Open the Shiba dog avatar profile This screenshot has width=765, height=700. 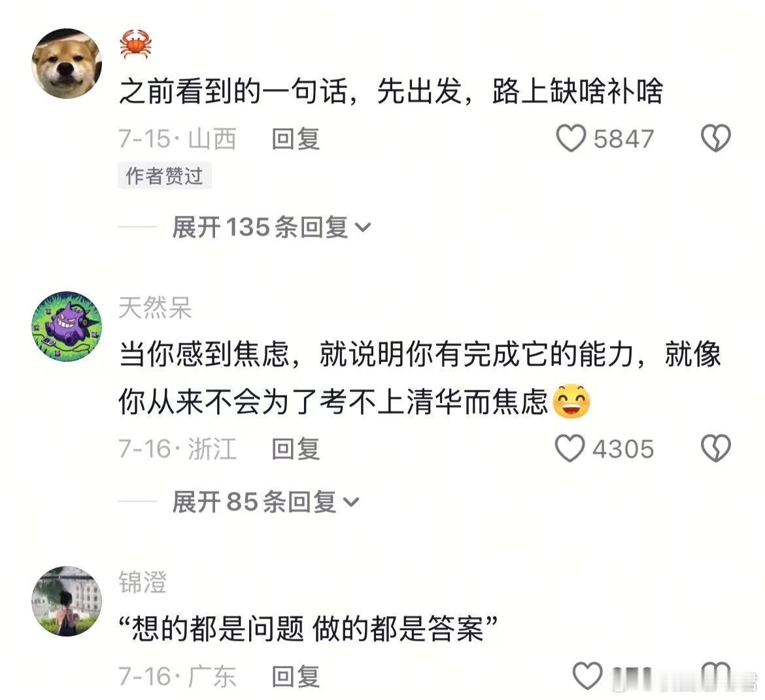[x=67, y=63]
